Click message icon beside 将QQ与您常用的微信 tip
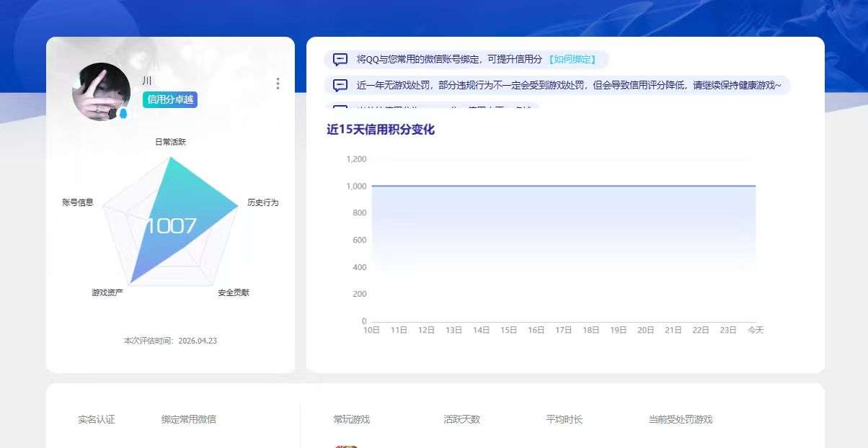The image size is (868, 448). pos(340,60)
